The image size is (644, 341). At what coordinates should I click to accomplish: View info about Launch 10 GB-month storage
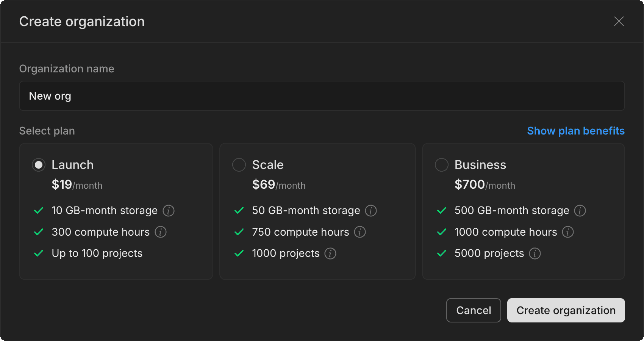point(168,211)
